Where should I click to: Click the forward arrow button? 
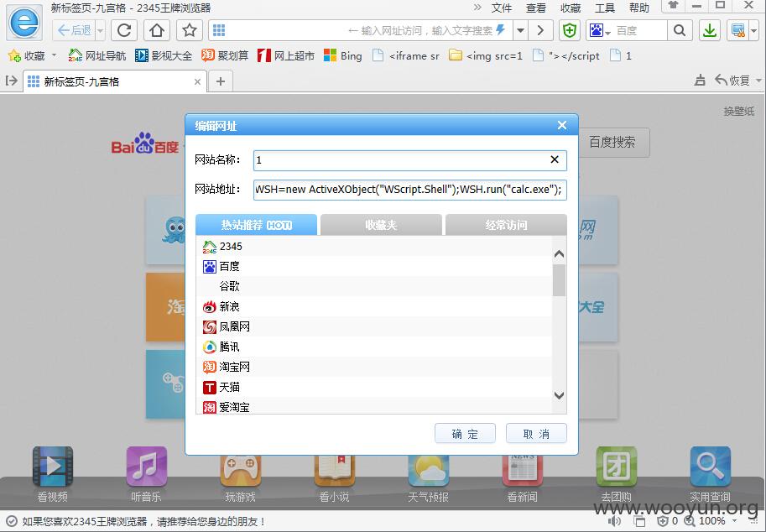pos(540,30)
